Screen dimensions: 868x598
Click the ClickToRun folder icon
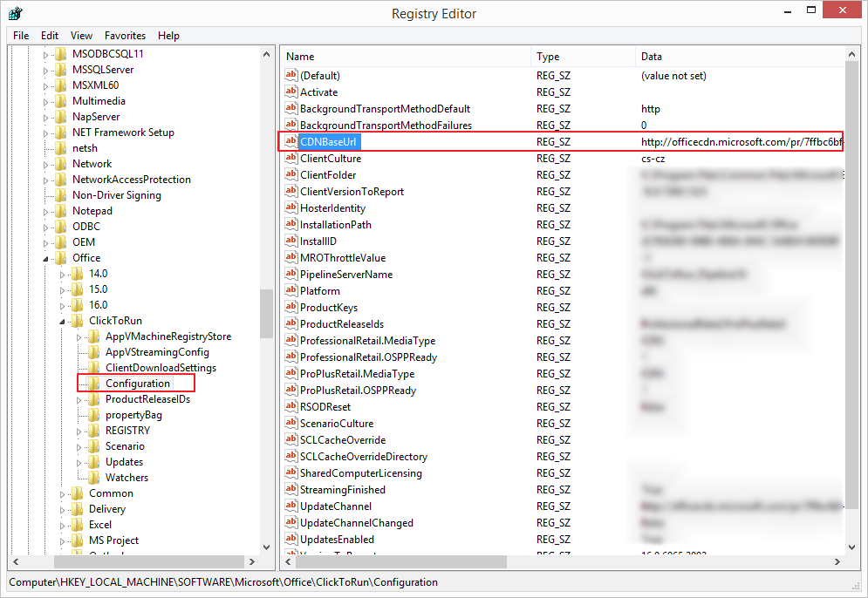pyautogui.click(x=78, y=320)
